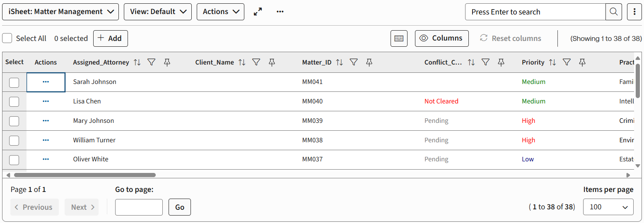644x223 pixels.
Task: Check the Select All checkbox
Action: click(7, 38)
